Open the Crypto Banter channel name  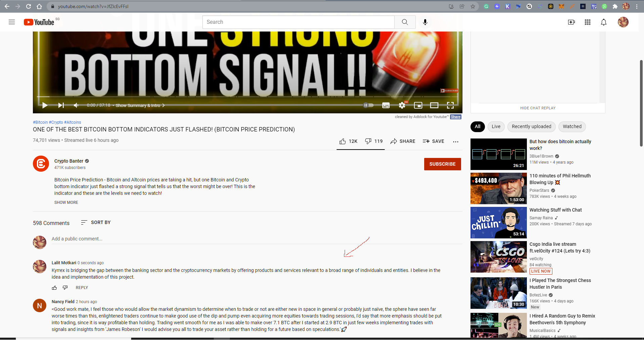tap(69, 161)
